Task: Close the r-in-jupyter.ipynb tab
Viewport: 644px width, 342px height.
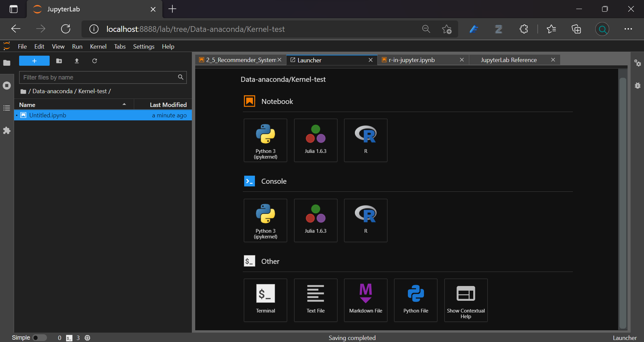Action: 462,60
